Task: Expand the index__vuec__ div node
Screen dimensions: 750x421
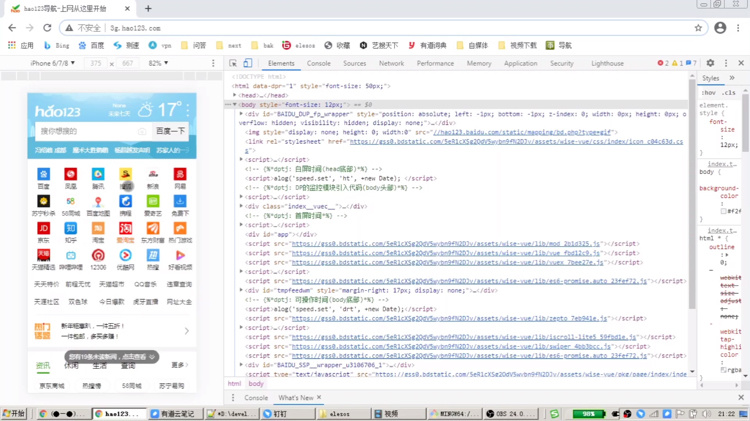Action: pyautogui.click(x=241, y=206)
